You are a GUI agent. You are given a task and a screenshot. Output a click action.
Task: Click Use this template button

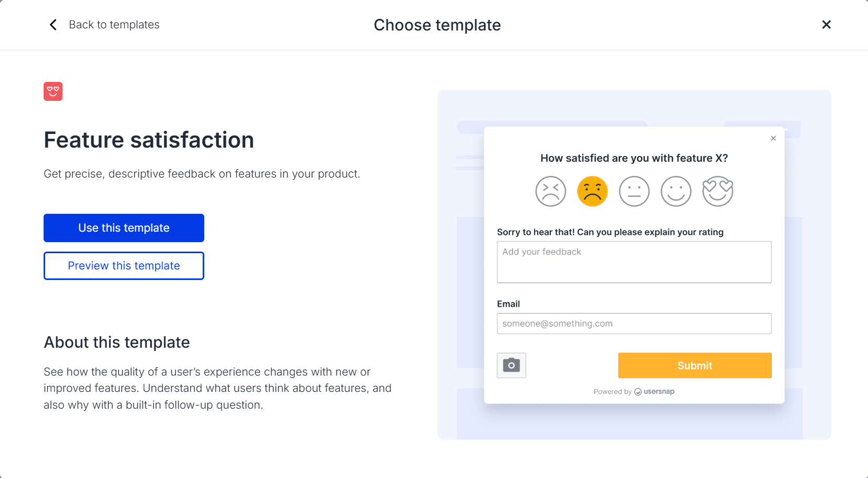tap(124, 228)
